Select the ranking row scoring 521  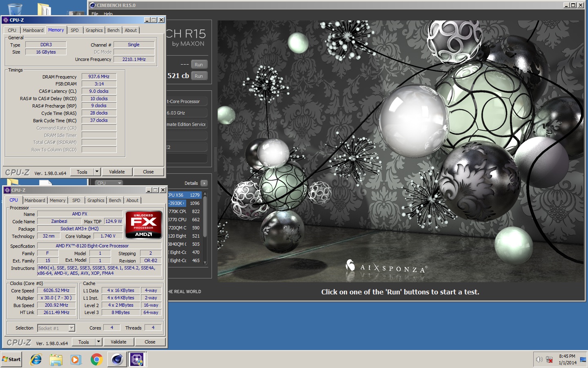pos(184,236)
